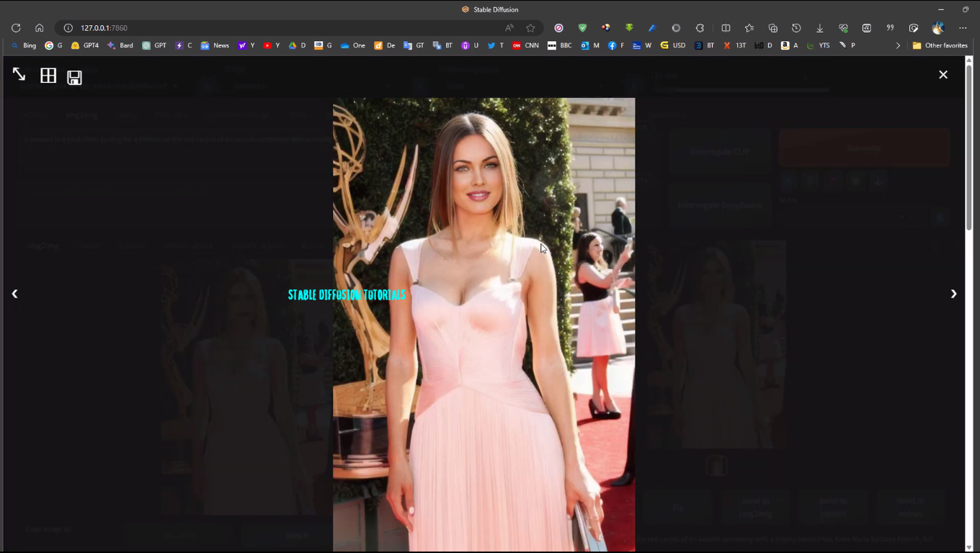The height and width of the screenshot is (553, 980).
Task: Save the image with the floppy disk icon
Action: tap(74, 78)
